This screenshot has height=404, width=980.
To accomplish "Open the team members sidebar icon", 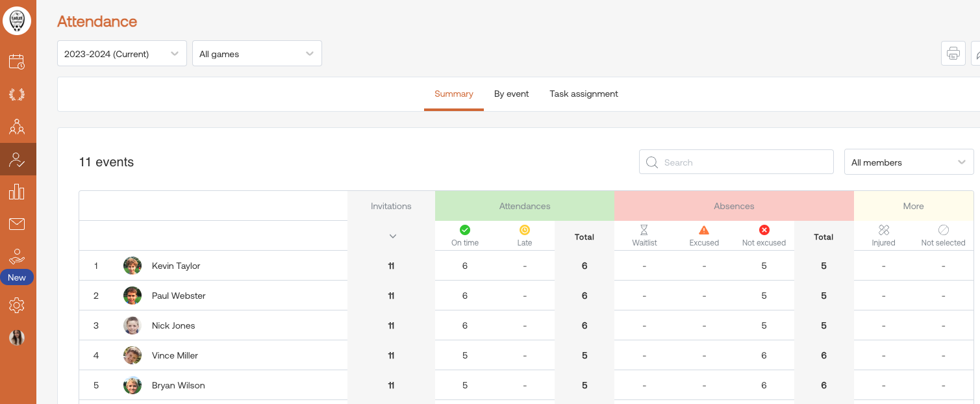I will (17, 127).
